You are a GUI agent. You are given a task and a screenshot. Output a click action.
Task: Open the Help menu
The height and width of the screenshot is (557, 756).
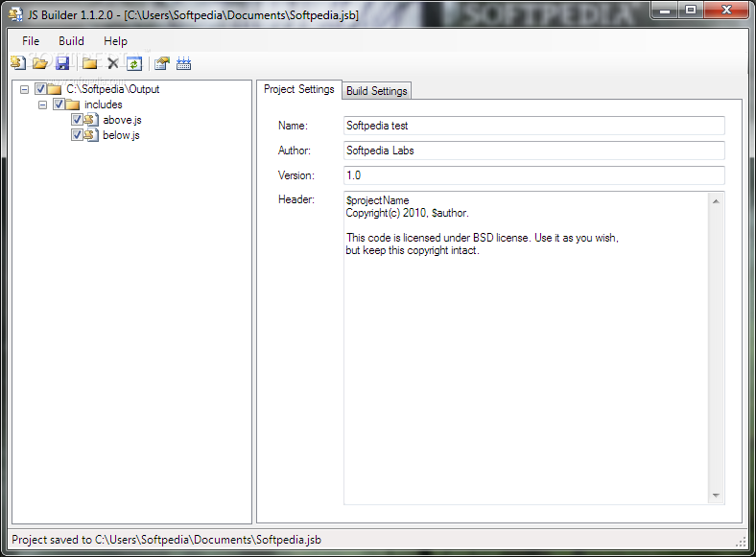coord(116,41)
